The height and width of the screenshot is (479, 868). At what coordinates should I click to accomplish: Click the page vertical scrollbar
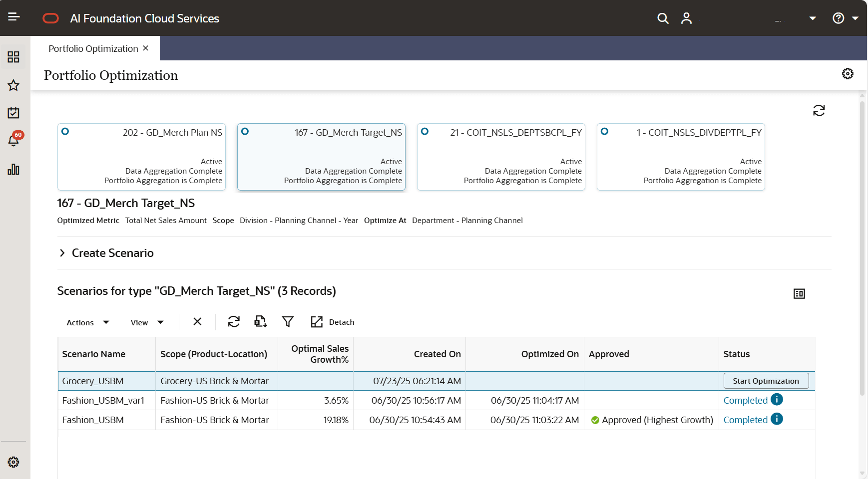pyautogui.click(x=862, y=248)
